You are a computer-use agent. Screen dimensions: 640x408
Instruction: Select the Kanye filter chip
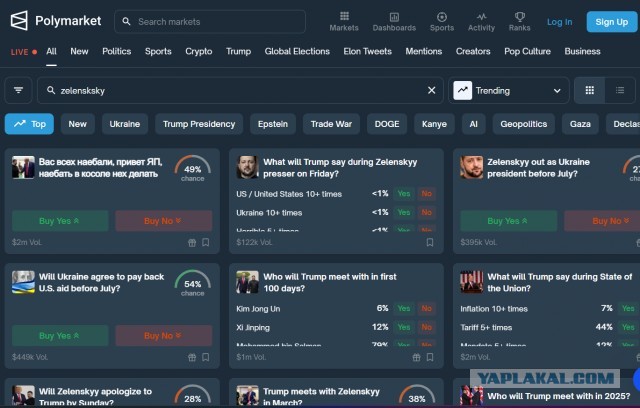[x=434, y=124]
